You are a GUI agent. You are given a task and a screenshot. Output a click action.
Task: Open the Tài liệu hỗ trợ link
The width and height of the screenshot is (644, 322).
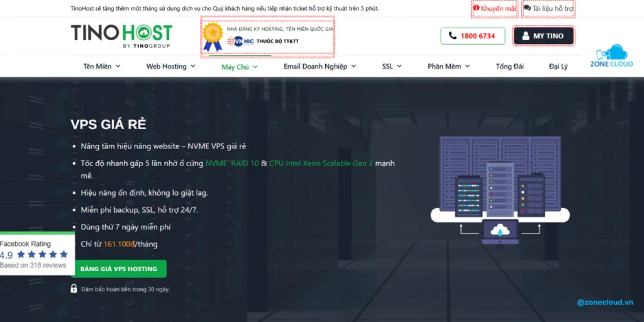(x=548, y=8)
